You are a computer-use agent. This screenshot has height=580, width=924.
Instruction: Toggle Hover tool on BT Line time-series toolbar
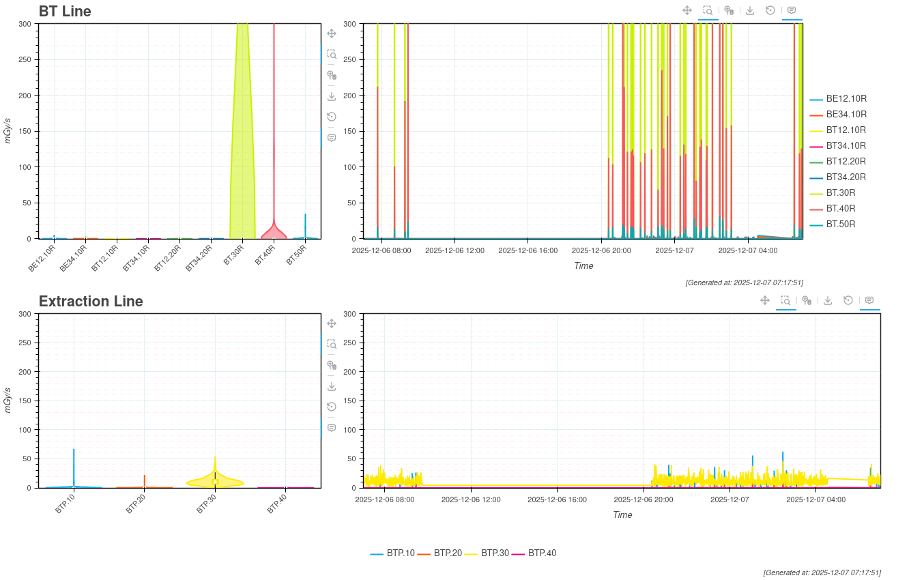click(792, 10)
